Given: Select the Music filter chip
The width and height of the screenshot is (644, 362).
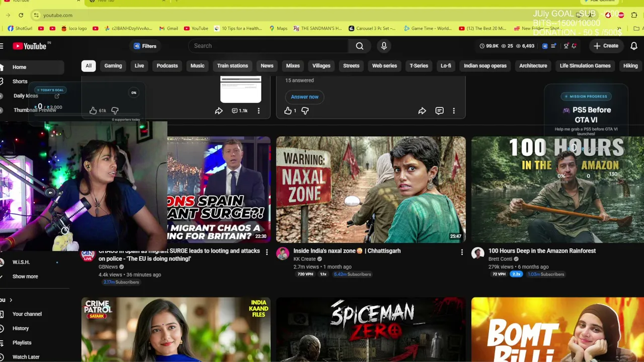Looking at the screenshot, I should coord(197,66).
